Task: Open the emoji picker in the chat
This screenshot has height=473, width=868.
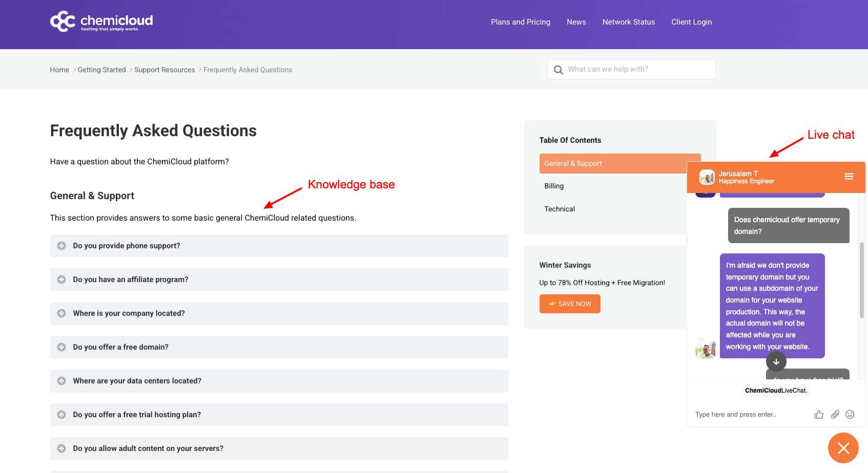Action: pos(850,414)
